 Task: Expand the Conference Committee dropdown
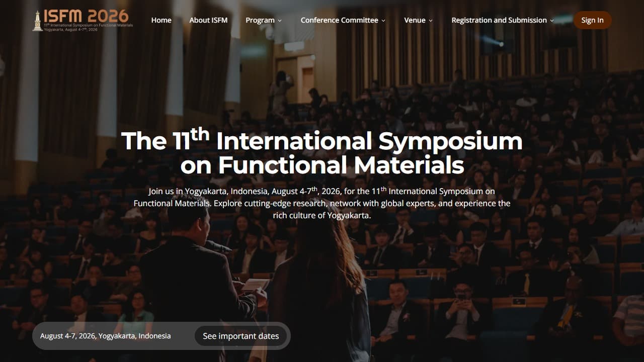pyautogui.click(x=343, y=20)
